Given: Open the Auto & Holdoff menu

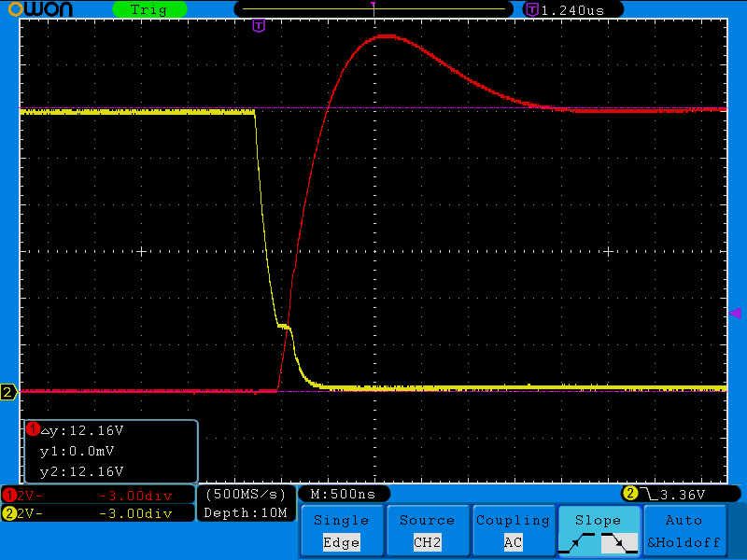Looking at the screenshot, I should coord(684,531).
